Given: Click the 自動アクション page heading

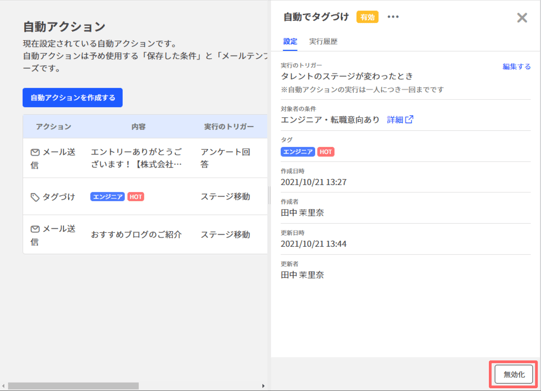Looking at the screenshot, I should click(x=64, y=27).
